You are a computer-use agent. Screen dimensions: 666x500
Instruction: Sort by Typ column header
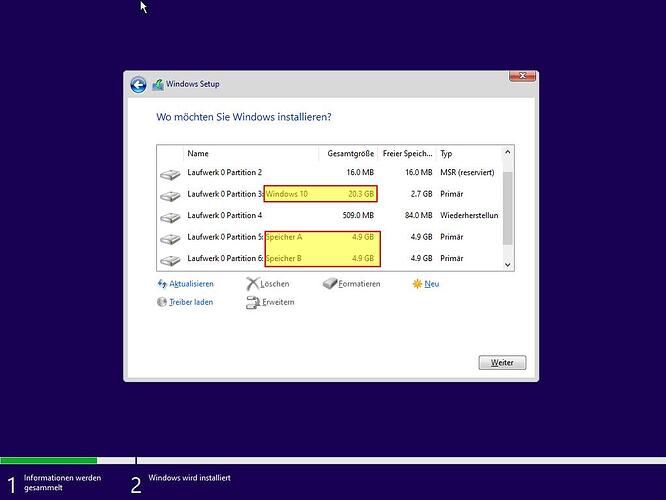click(468, 153)
